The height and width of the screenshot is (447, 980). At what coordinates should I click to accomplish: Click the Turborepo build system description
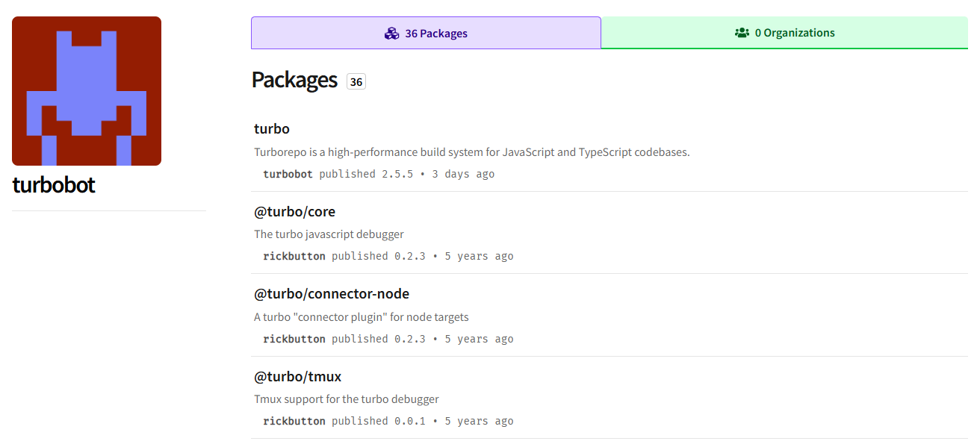point(472,152)
